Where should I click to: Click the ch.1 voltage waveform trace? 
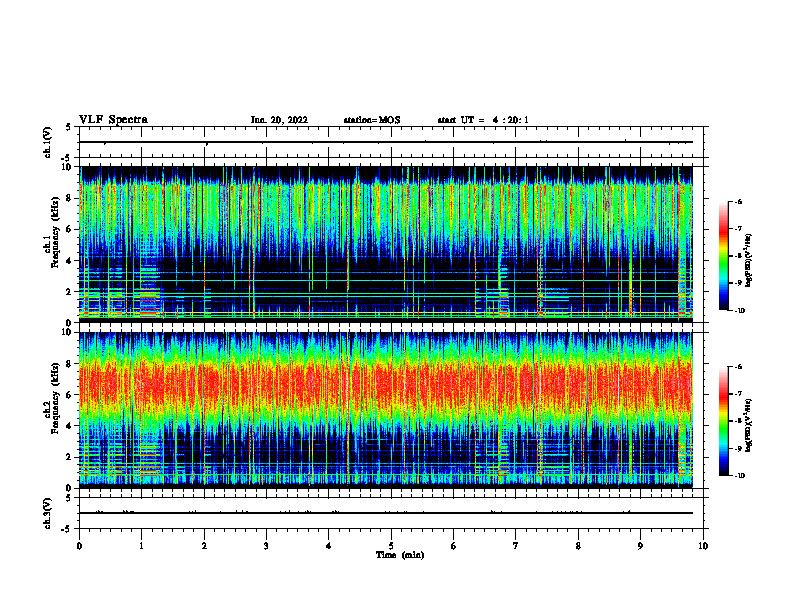pyautogui.click(x=385, y=142)
